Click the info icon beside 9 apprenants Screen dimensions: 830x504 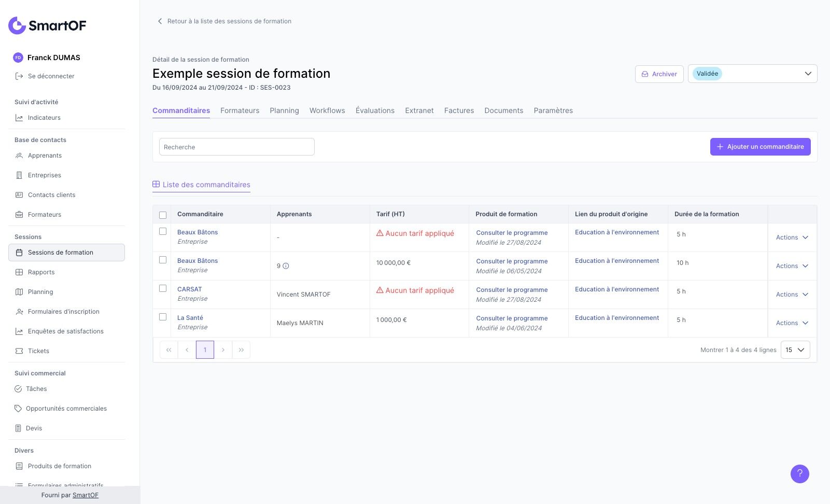(x=286, y=266)
